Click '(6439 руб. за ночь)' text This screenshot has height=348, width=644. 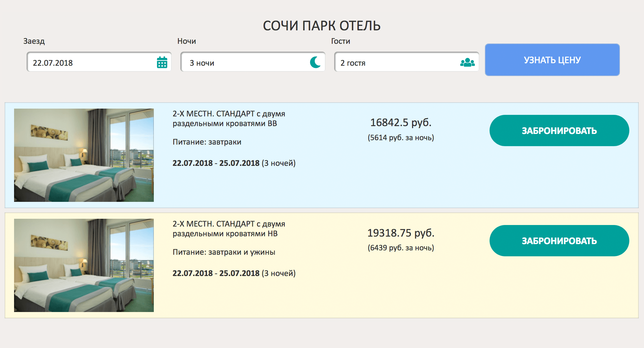401,248
